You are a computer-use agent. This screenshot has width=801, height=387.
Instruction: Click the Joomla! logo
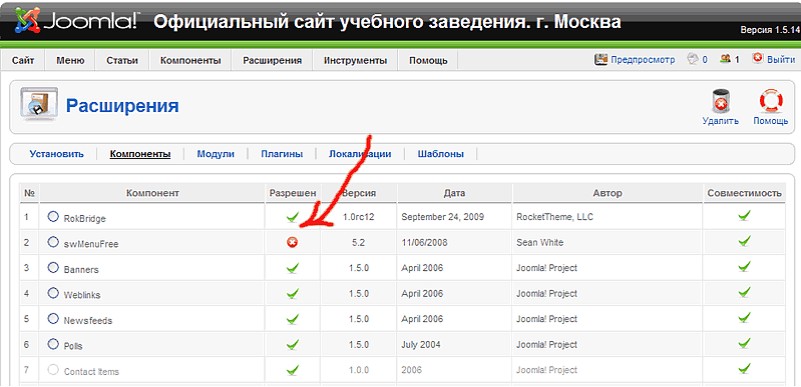click(x=76, y=21)
